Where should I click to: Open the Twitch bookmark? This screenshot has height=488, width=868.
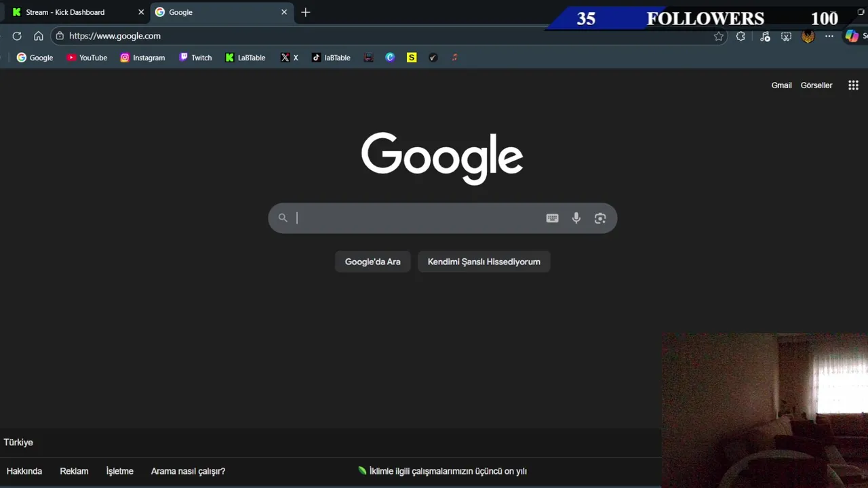point(195,58)
